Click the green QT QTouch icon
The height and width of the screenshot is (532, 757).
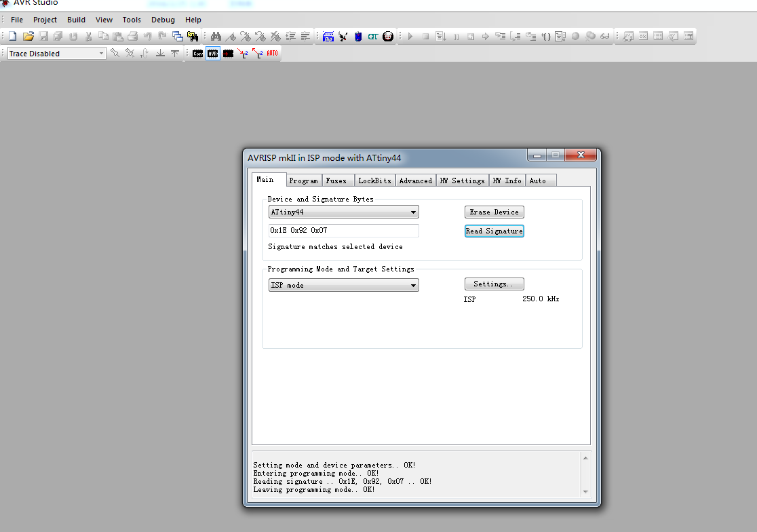(373, 36)
